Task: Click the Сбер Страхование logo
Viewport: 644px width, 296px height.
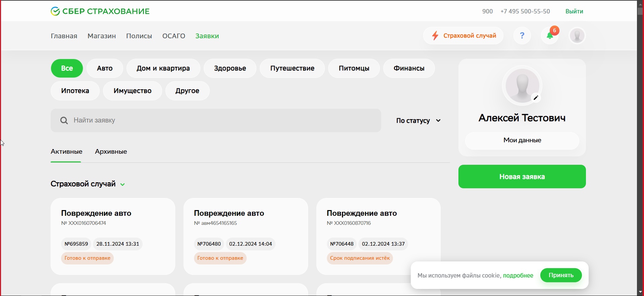Action: click(x=100, y=11)
